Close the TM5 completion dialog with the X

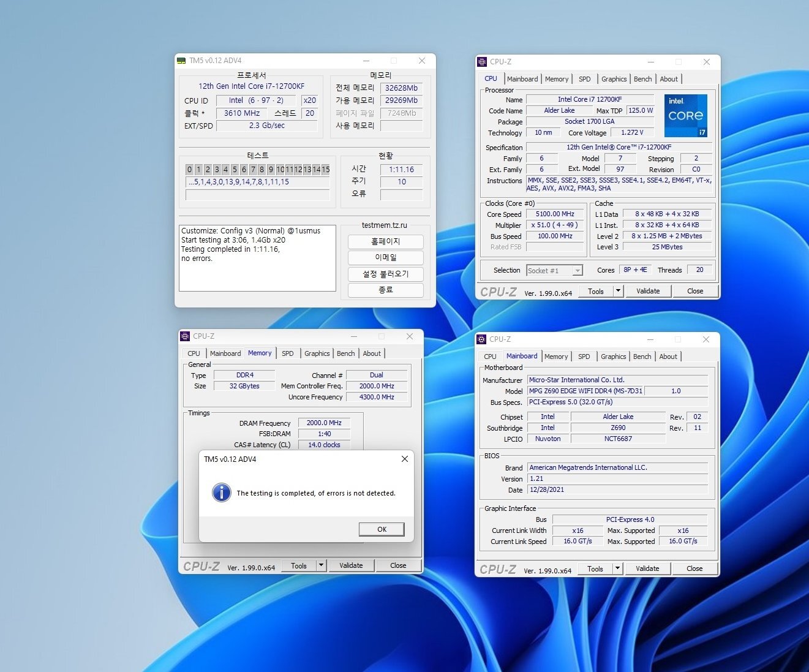pos(404,459)
